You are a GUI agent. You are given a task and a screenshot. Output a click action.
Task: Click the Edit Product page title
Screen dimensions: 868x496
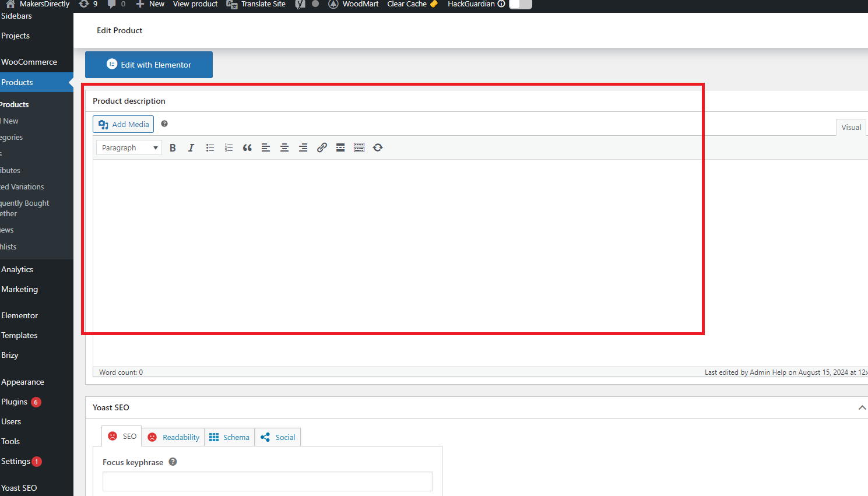[120, 30]
